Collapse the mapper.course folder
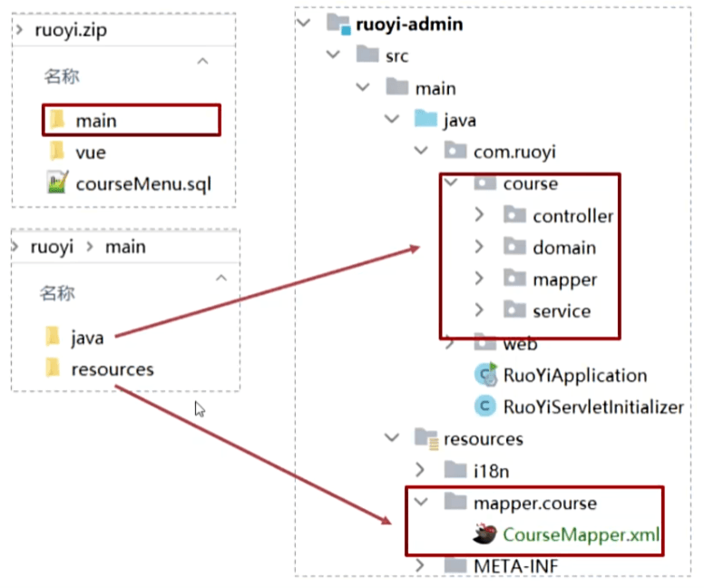Image resolution: width=704 pixels, height=588 pixels. 421,502
